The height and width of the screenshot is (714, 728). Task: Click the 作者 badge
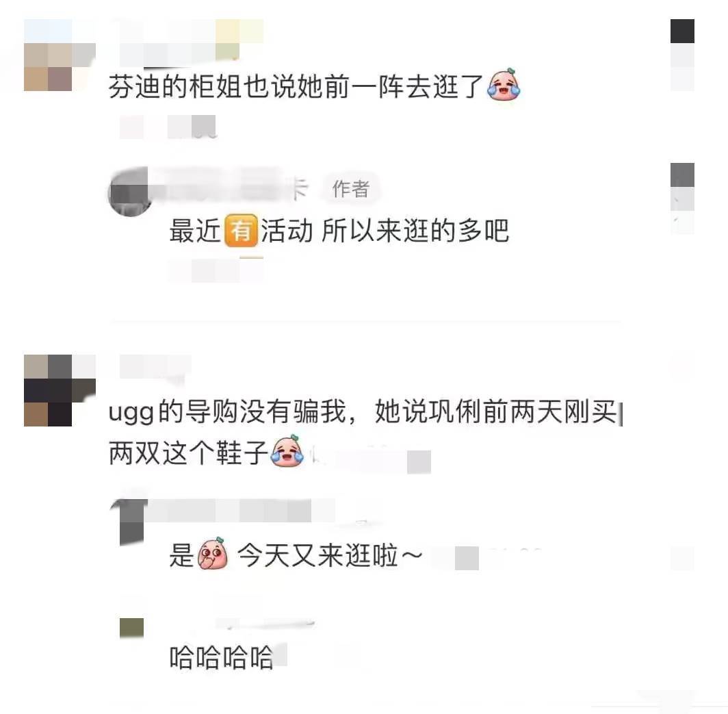point(350,189)
